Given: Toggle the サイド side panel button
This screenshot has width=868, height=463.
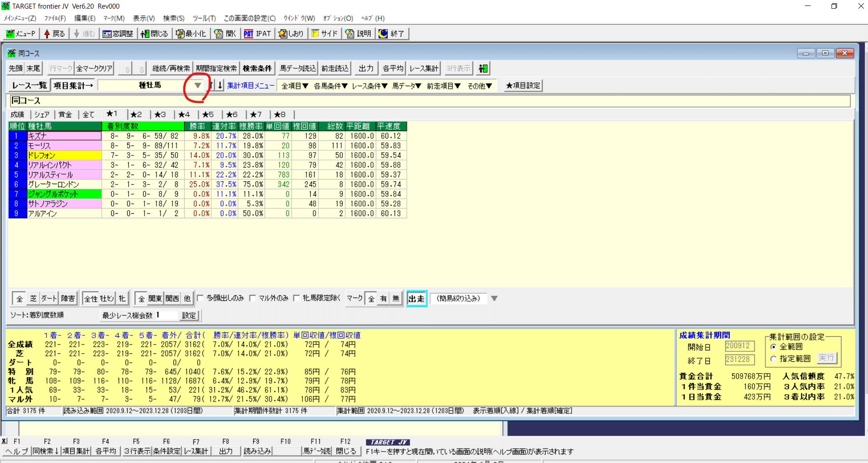Looking at the screenshot, I should pos(324,34).
